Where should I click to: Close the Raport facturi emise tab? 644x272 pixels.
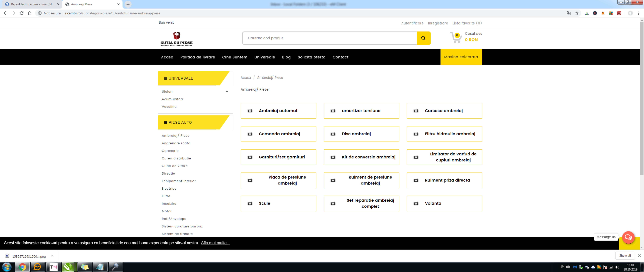[x=58, y=4]
